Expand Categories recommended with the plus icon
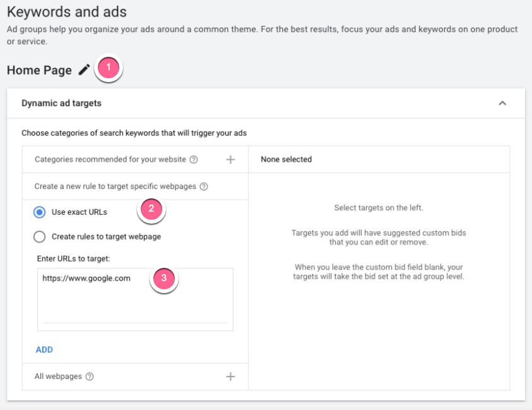 [x=230, y=160]
